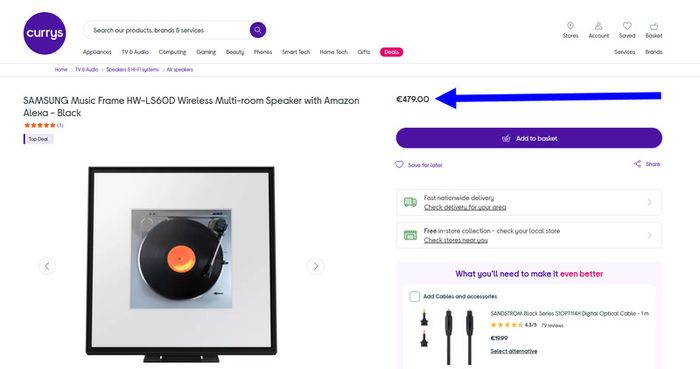700x369 pixels.
Task: Save for later heart icon
Action: point(399,164)
